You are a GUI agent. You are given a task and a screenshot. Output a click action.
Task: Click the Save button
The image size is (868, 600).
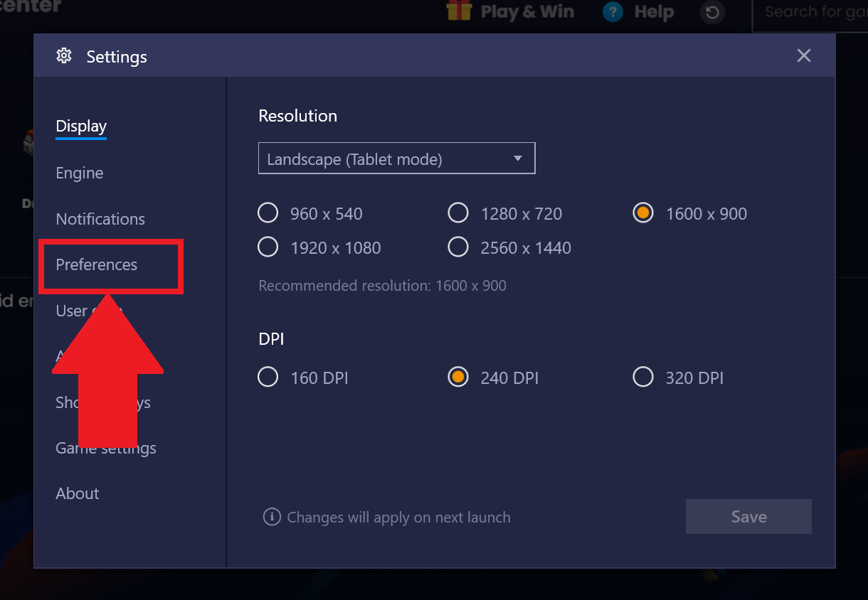pyautogui.click(x=748, y=517)
